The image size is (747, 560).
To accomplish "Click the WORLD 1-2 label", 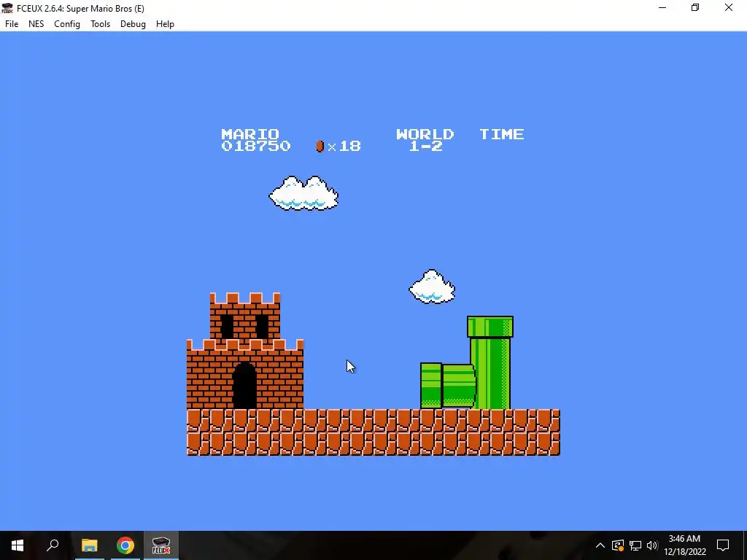I will point(425,140).
